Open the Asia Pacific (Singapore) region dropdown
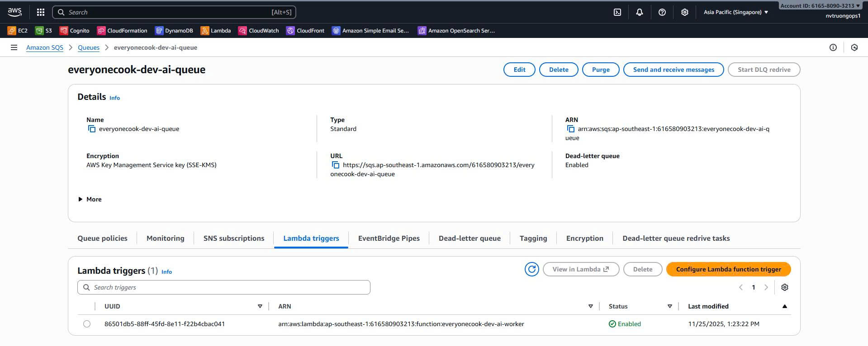Viewport: 868px width, 346px height. 736,12
